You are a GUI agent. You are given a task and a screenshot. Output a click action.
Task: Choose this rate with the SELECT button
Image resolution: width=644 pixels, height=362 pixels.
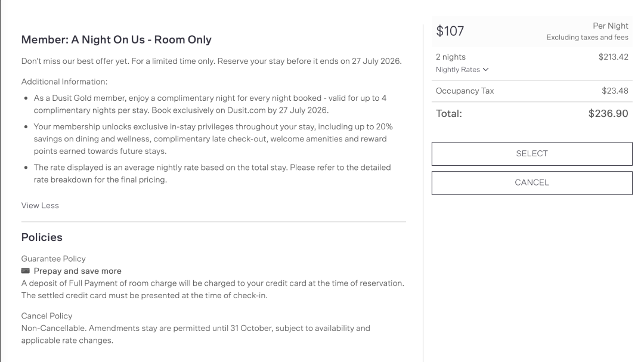point(532,154)
